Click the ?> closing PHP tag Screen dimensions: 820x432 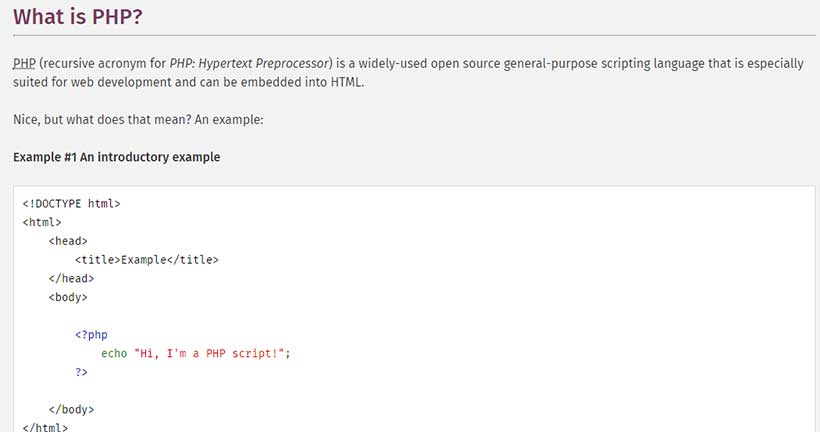point(81,372)
